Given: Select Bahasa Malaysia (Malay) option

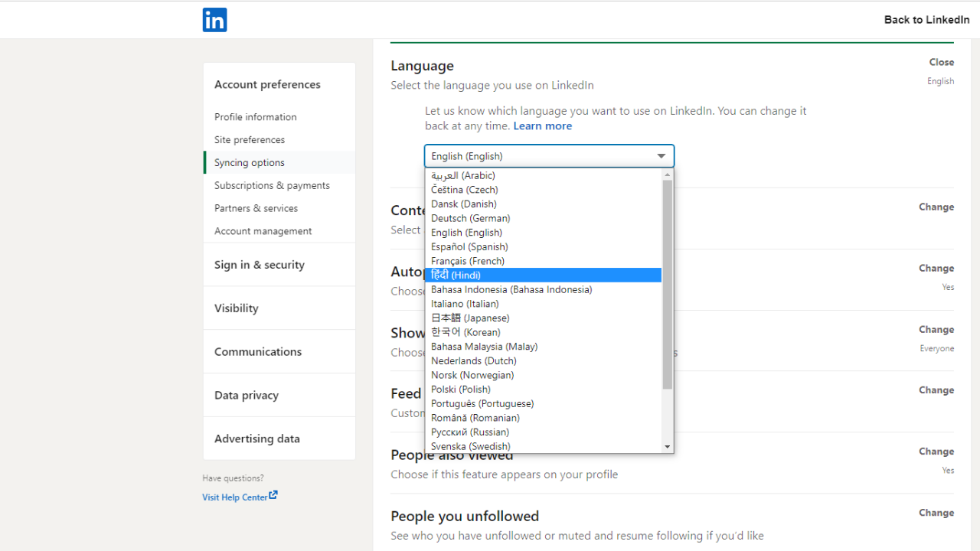Looking at the screenshot, I should (543, 347).
